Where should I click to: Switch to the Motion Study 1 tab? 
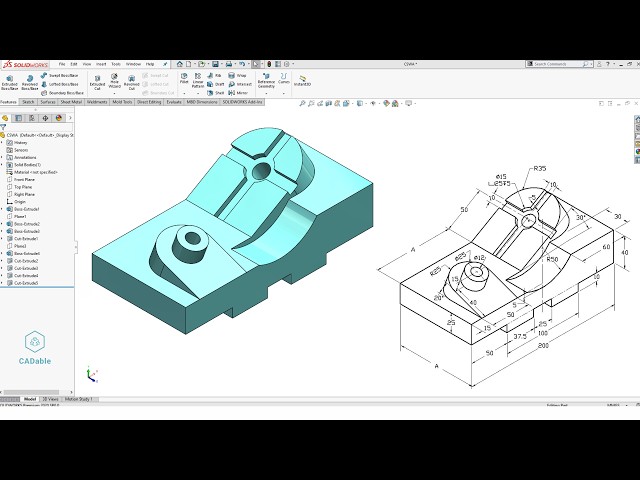click(x=78, y=399)
